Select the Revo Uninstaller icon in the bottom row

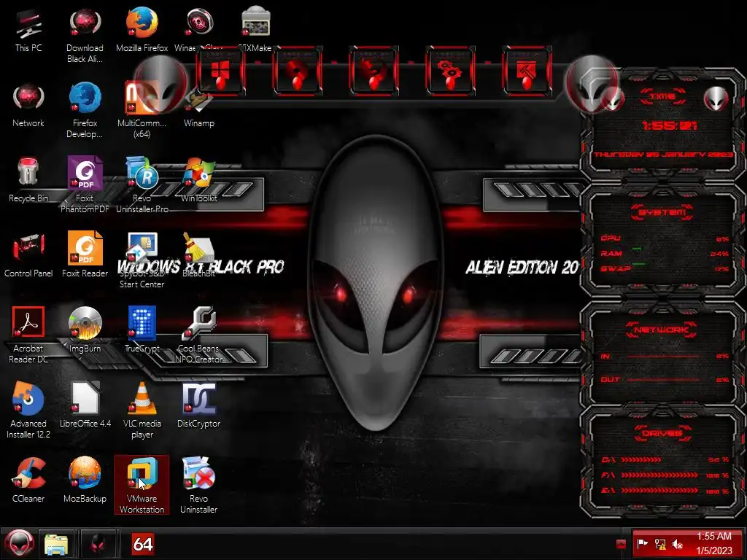(x=198, y=485)
